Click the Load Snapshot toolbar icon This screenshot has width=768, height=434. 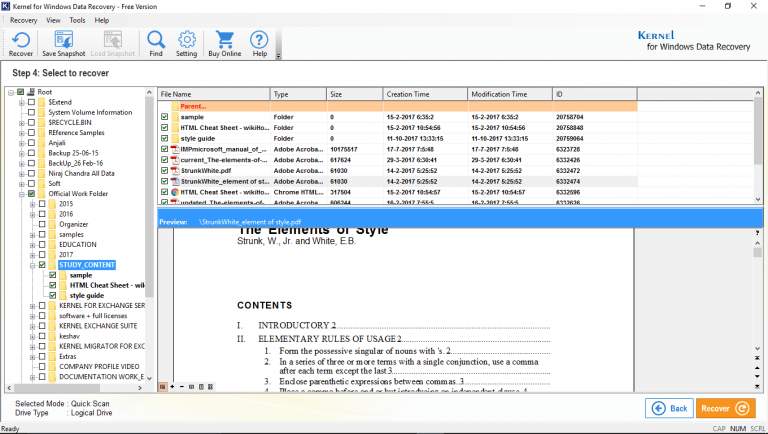113,40
